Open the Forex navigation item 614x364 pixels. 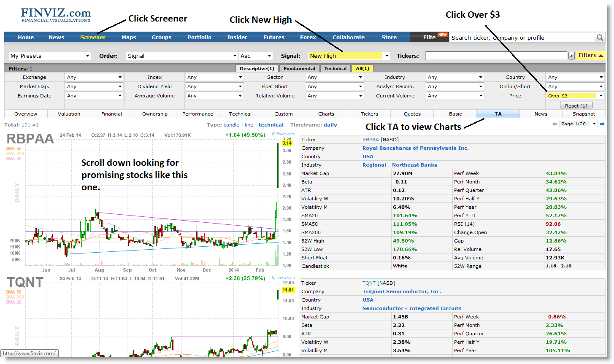point(308,37)
